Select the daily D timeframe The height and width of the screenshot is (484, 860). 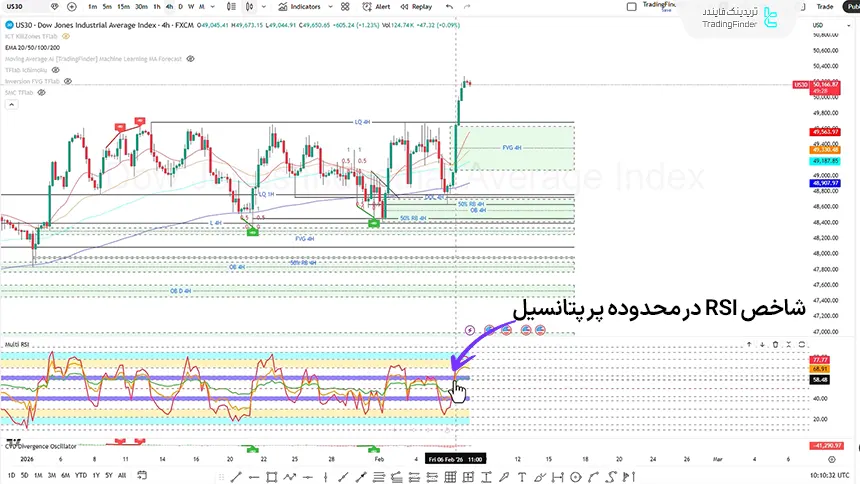coord(180,7)
